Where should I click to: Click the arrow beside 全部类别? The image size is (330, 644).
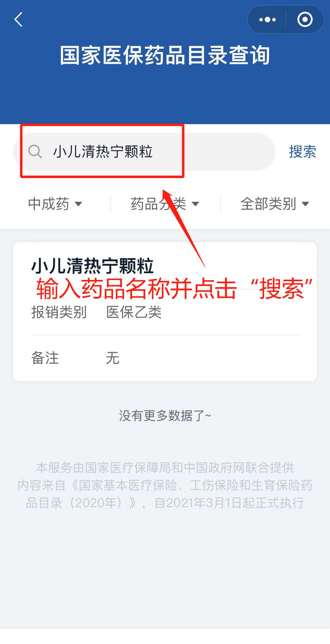tap(305, 204)
